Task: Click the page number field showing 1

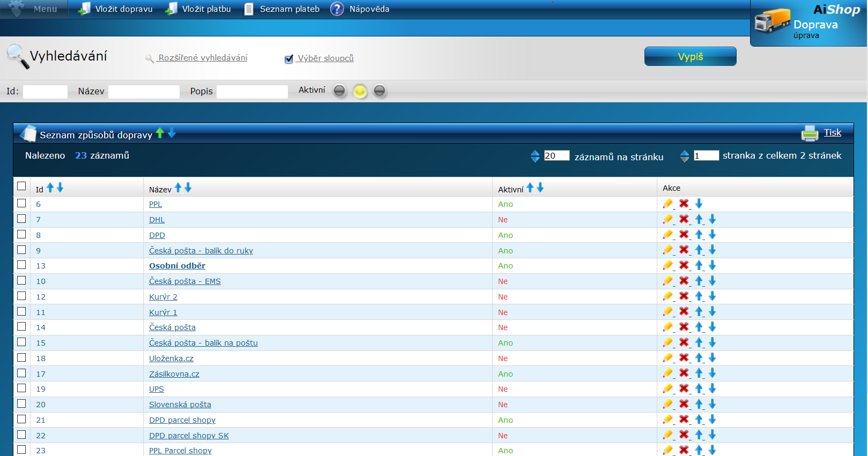Action: click(x=706, y=155)
